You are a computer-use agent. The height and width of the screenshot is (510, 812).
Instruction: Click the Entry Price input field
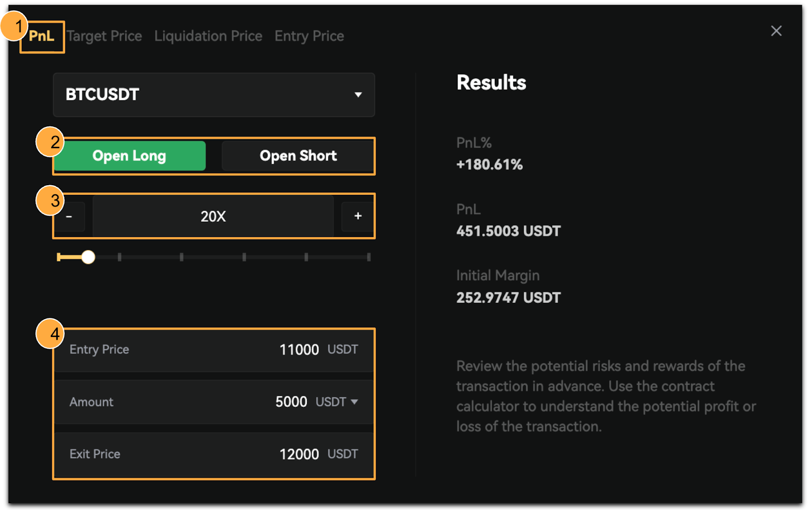(214, 350)
